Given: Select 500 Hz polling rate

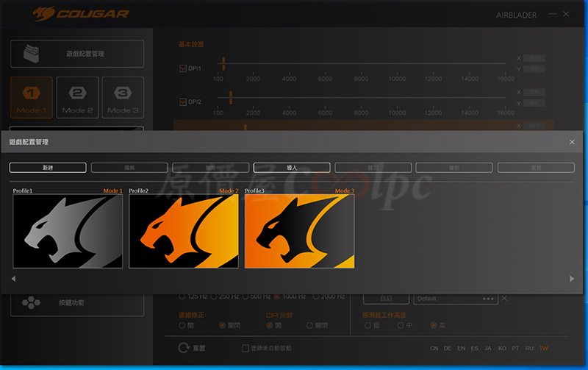Looking at the screenshot, I should (x=245, y=296).
